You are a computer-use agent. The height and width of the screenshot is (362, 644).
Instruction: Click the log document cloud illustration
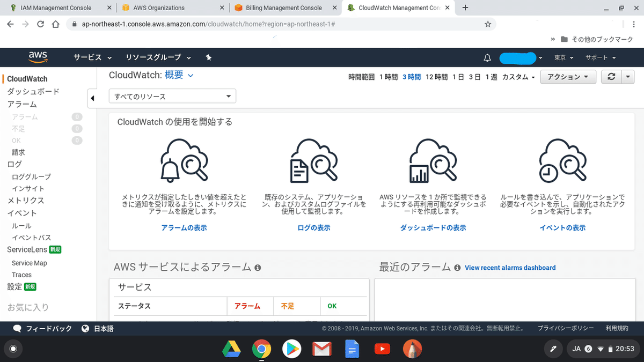(314, 160)
